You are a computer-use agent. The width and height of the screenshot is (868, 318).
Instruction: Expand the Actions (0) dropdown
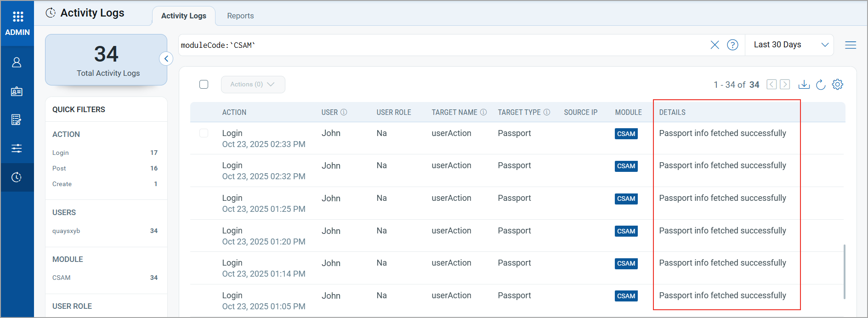[x=253, y=85]
